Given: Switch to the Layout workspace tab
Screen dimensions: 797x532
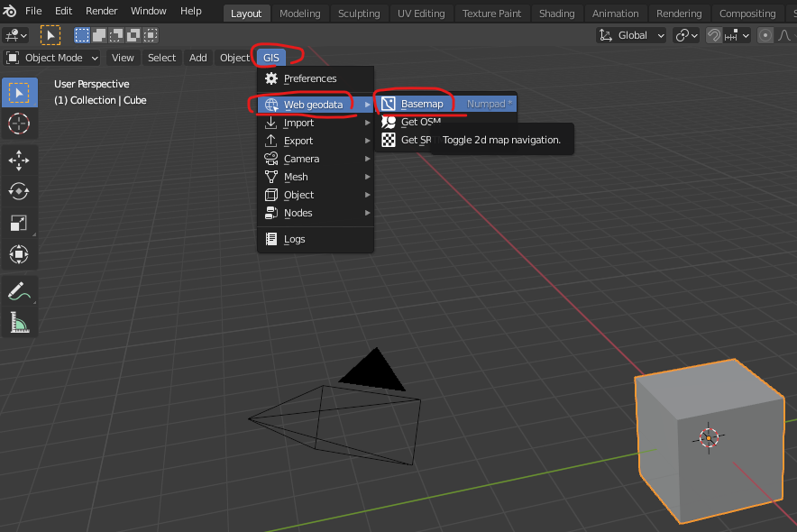Looking at the screenshot, I should (x=246, y=14).
